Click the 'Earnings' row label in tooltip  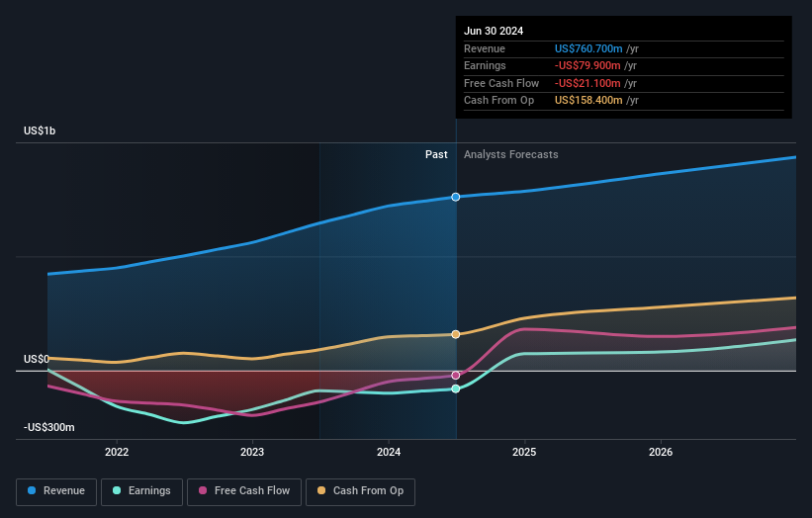485,65
